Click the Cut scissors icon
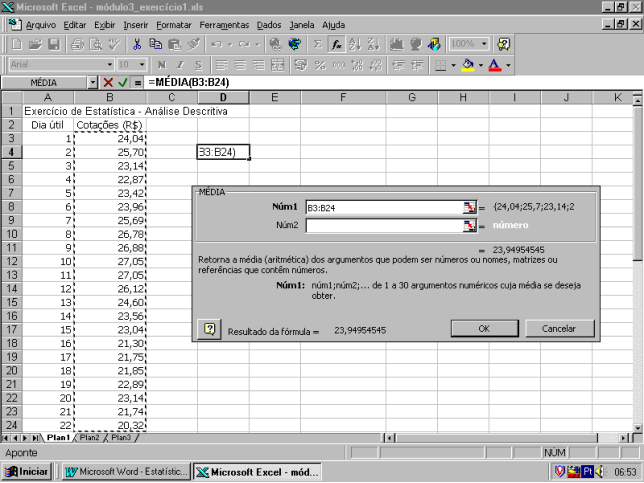 tap(135, 44)
